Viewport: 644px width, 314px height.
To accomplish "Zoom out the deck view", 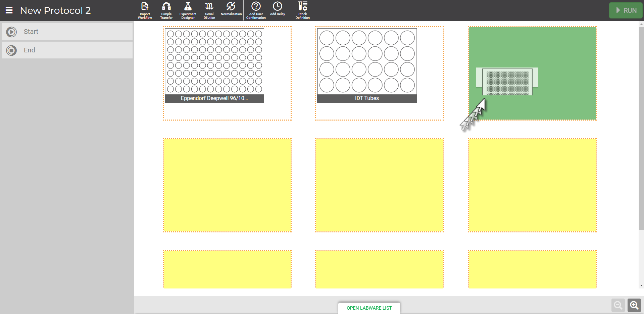I will tap(618, 305).
